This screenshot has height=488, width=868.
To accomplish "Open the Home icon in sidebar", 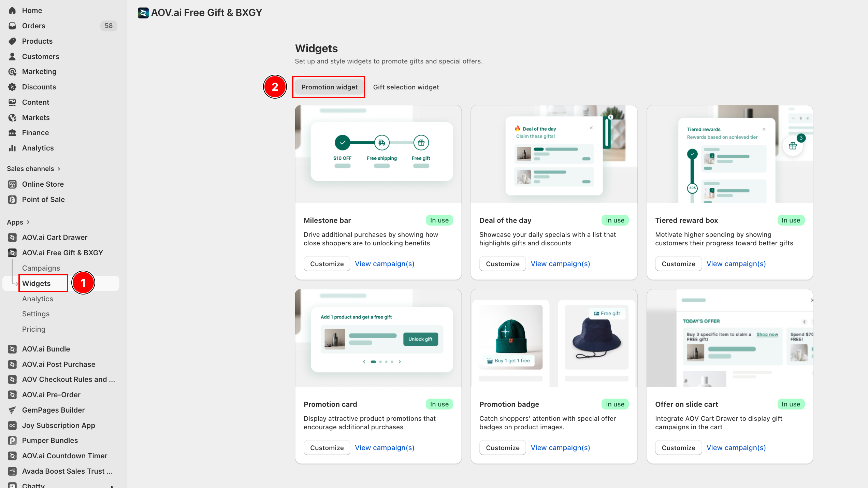I will pos(12,10).
